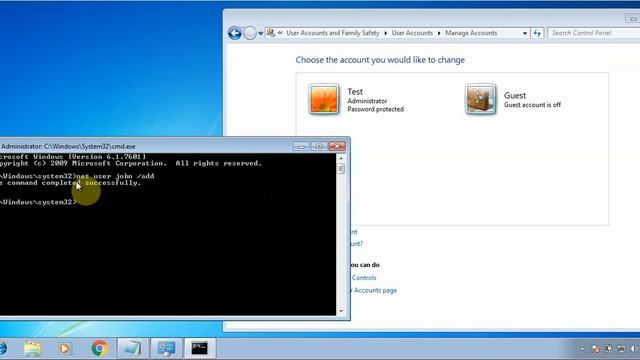640x360 pixels.
Task: Minimize the cmd.exe window
Action: point(301,146)
